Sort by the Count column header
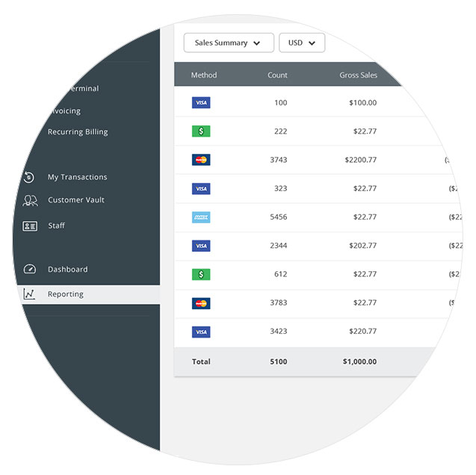Image resolution: width=476 pixels, height=475 pixels. click(277, 75)
